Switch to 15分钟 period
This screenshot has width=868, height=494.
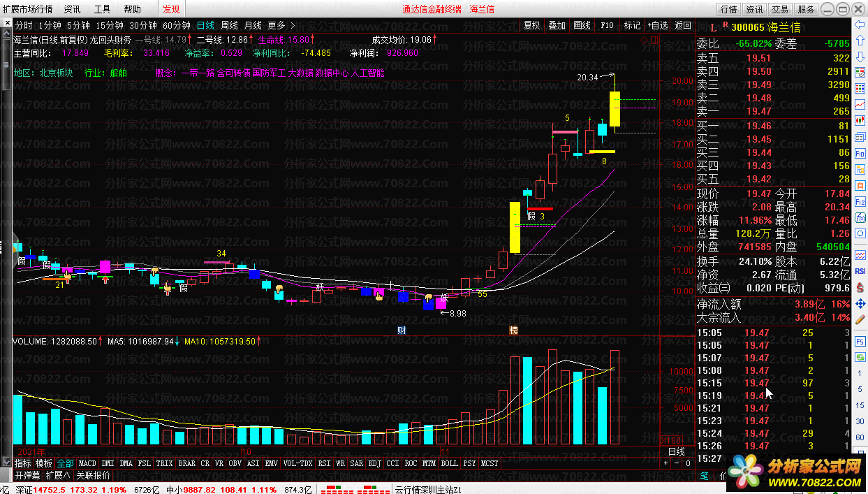pos(110,25)
